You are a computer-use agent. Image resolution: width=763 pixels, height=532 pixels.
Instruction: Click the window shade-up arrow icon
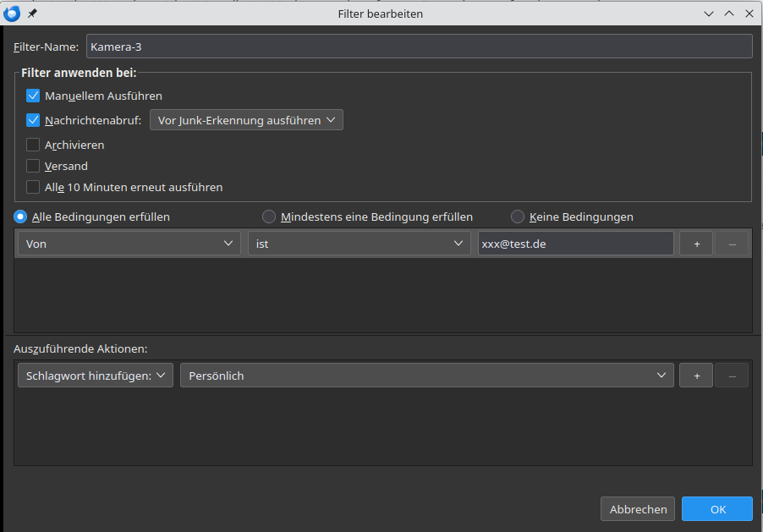coord(729,14)
